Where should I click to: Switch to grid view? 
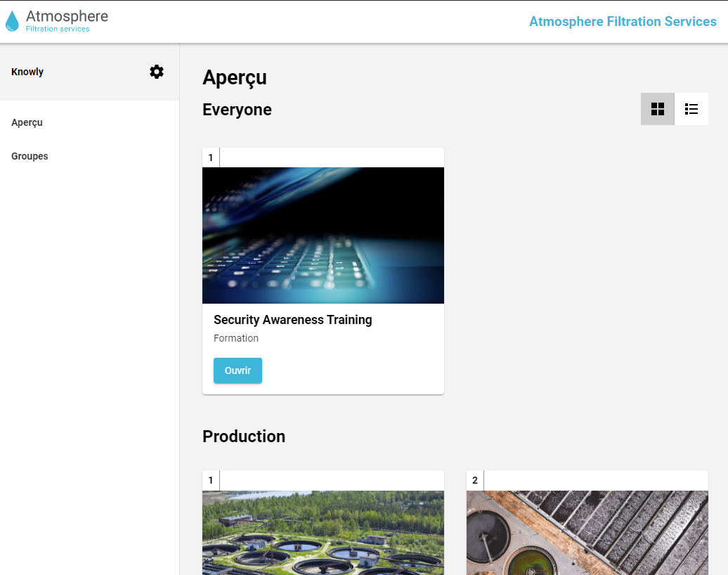click(658, 109)
